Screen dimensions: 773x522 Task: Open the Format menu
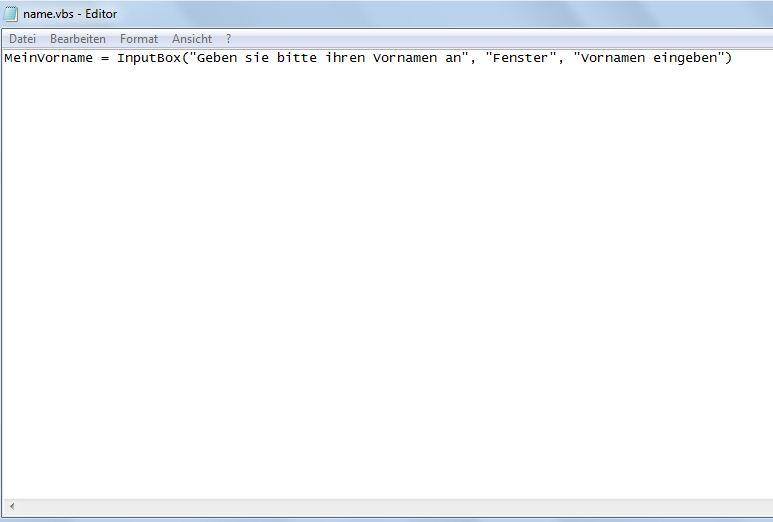pyautogui.click(x=139, y=39)
